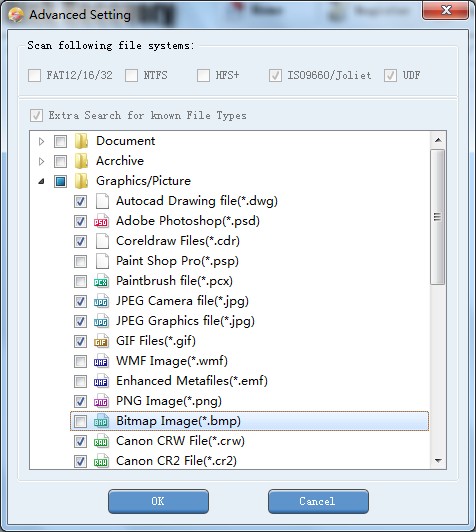This screenshot has height=532, width=476.
Task: Select the 'Document' tree label
Action: pyautogui.click(x=126, y=141)
